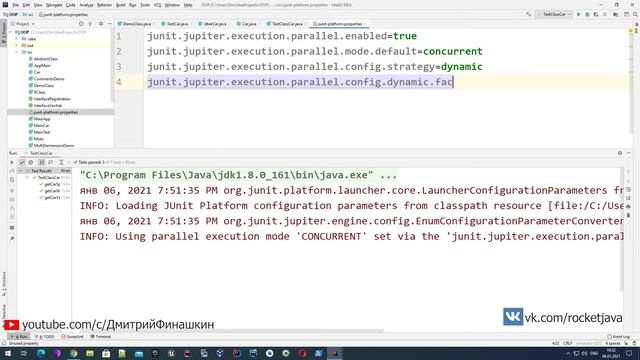Image resolution: width=640 pixels, height=360 pixels.
Task: Click the Build project hammer icon
Action: click(x=528, y=14)
